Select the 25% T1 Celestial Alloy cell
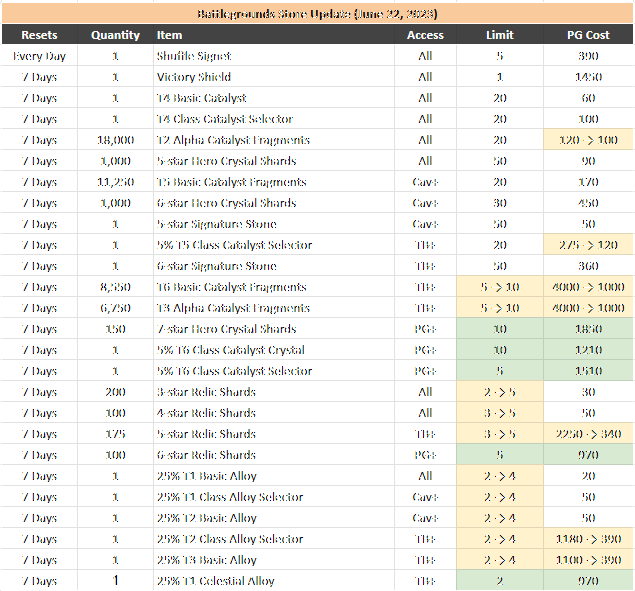Viewport: 635px width, 591px height. coord(274,581)
